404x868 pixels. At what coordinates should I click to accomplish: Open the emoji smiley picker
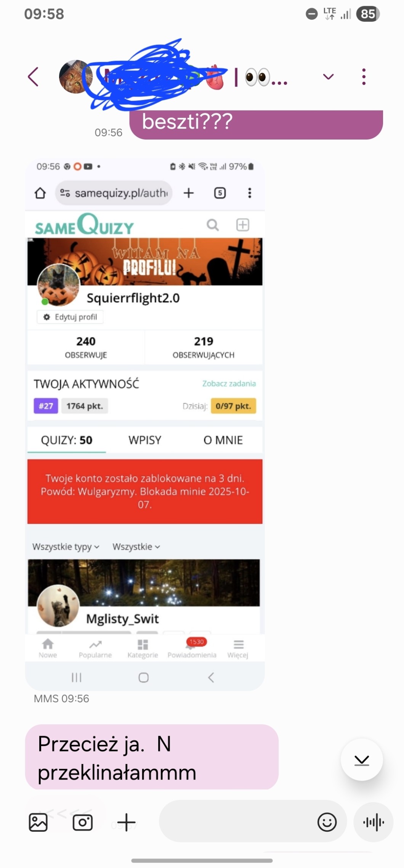coord(327,822)
